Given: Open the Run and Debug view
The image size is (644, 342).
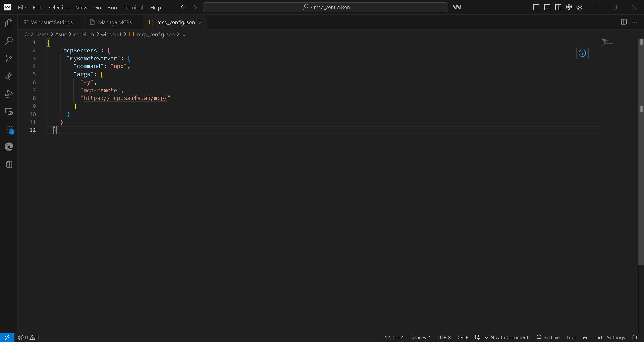Looking at the screenshot, I should click(x=9, y=94).
